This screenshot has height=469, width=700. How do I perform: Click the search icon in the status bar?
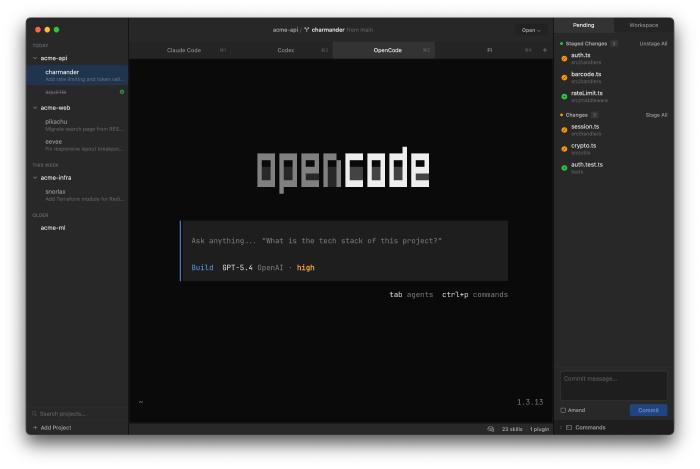point(490,428)
